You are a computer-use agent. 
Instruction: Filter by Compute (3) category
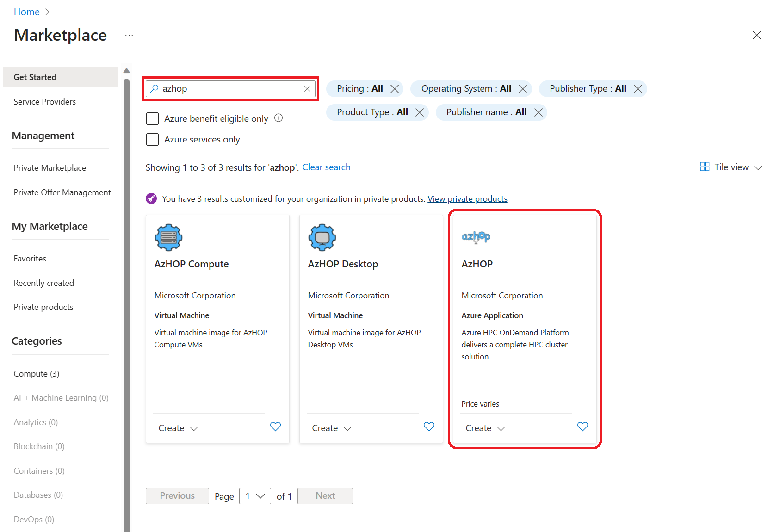tap(37, 374)
